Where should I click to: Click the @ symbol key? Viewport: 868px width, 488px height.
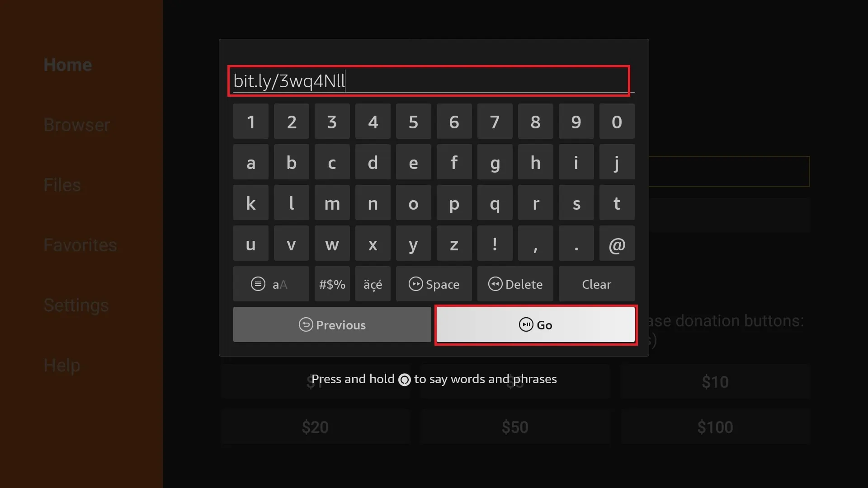click(617, 244)
